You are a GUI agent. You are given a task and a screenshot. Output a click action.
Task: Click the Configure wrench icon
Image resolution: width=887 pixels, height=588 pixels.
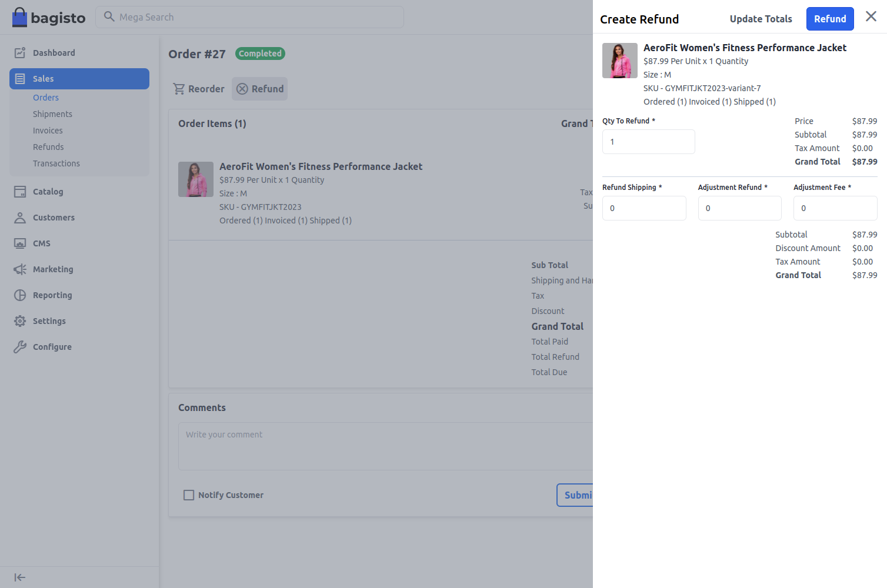point(20,347)
